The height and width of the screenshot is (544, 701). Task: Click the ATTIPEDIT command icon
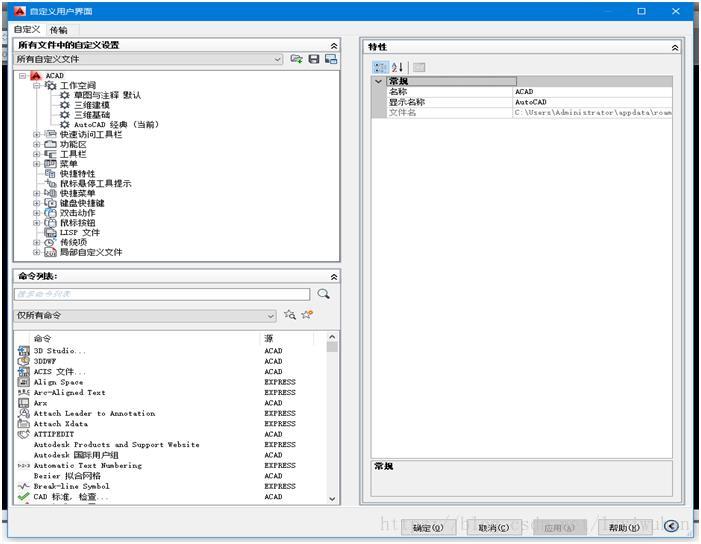coord(23,434)
